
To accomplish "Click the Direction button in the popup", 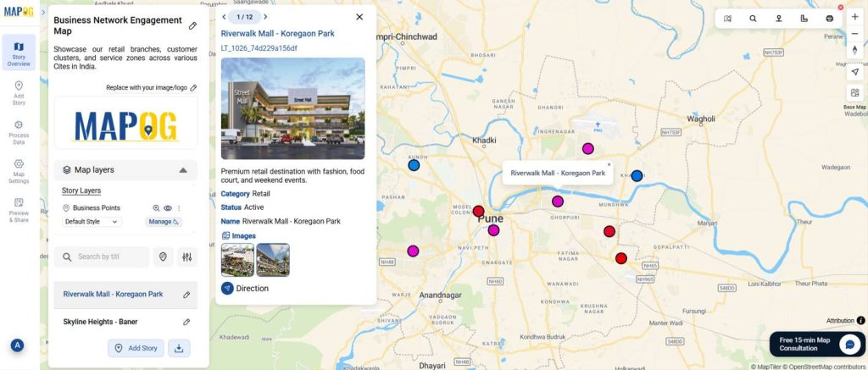I will (245, 289).
